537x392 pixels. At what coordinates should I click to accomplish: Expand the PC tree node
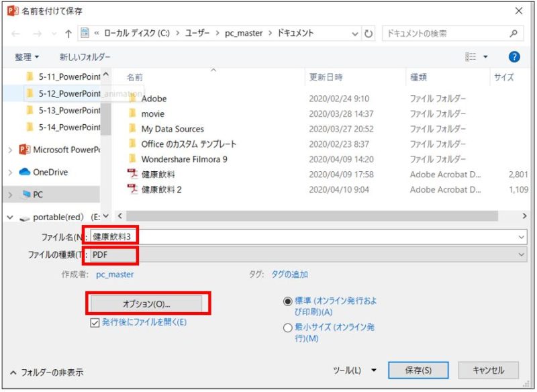[x=10, y=195]
